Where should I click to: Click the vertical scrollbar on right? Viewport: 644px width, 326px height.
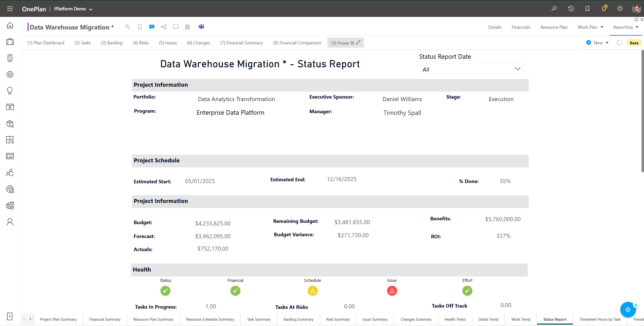tap(642, 111)
